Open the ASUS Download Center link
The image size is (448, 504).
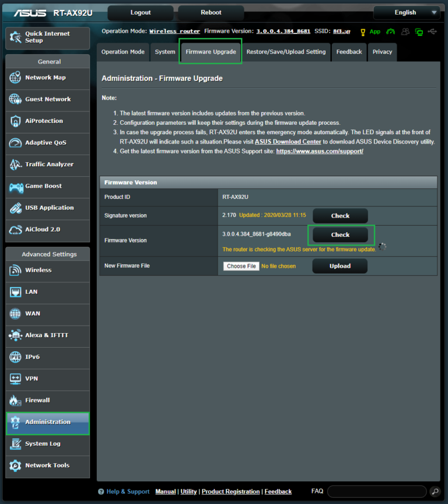pyautogui.click(x=288, y=142)
